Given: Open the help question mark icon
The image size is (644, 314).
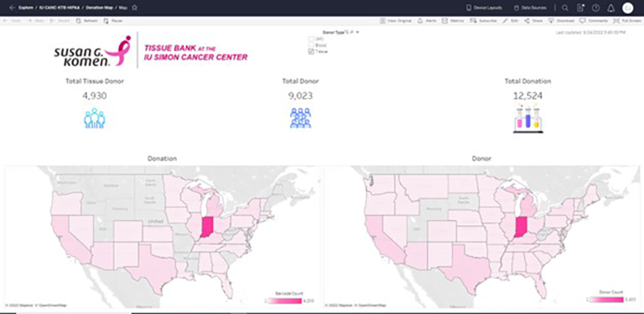Looking at the screenshot, I should (595, 8).
